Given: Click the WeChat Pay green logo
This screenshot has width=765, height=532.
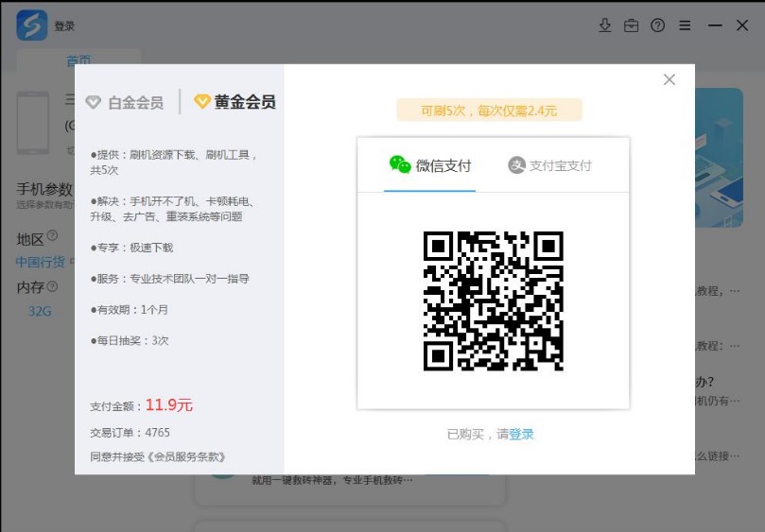Looking at the screenshot, I should coord(400,164).
